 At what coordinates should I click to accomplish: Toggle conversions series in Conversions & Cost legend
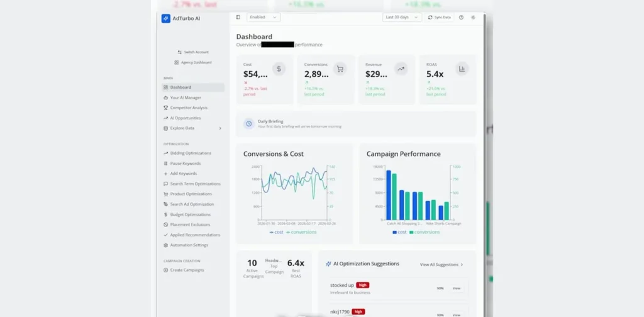[x=301, y=232]
